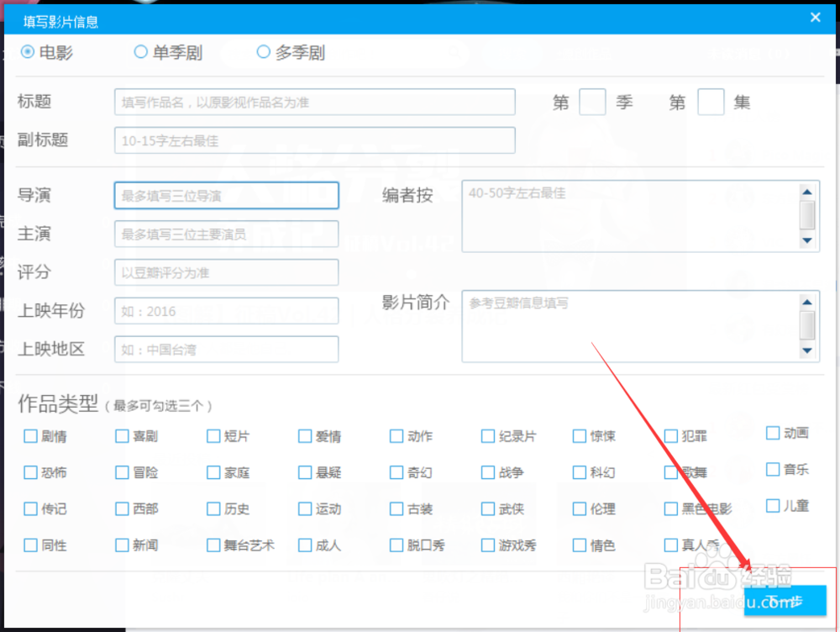
Task: Check the 武侠 genre checkbox
Action: pos(487,508)
